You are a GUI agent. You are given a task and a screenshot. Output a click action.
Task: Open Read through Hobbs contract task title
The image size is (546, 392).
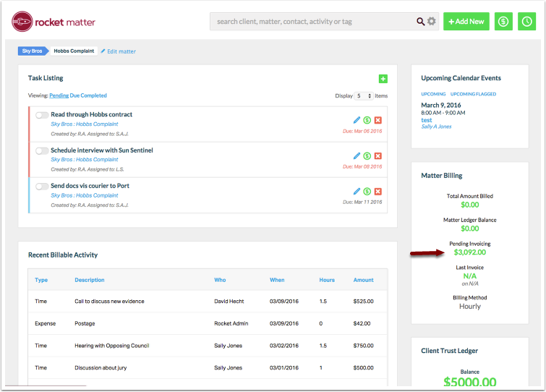click(x=92, y=114)
